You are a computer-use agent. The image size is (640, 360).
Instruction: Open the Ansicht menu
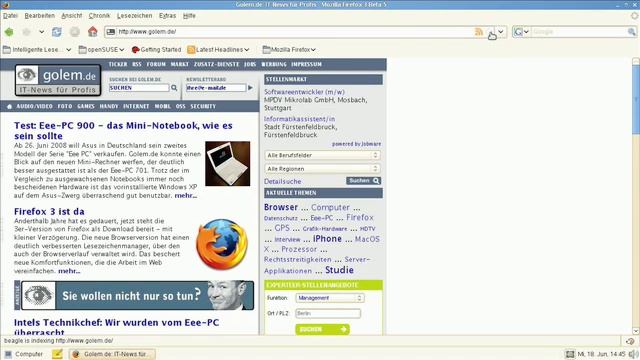71,16
